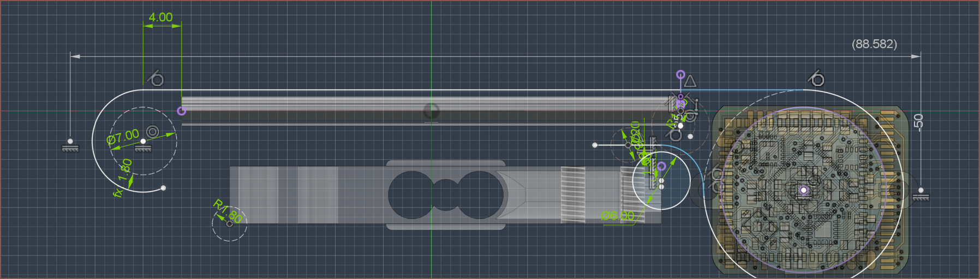The width and height of the screenshot is (980, 279).
Task: Click the (88.582) driven dimension text
Action: click(x=874, y=44)
